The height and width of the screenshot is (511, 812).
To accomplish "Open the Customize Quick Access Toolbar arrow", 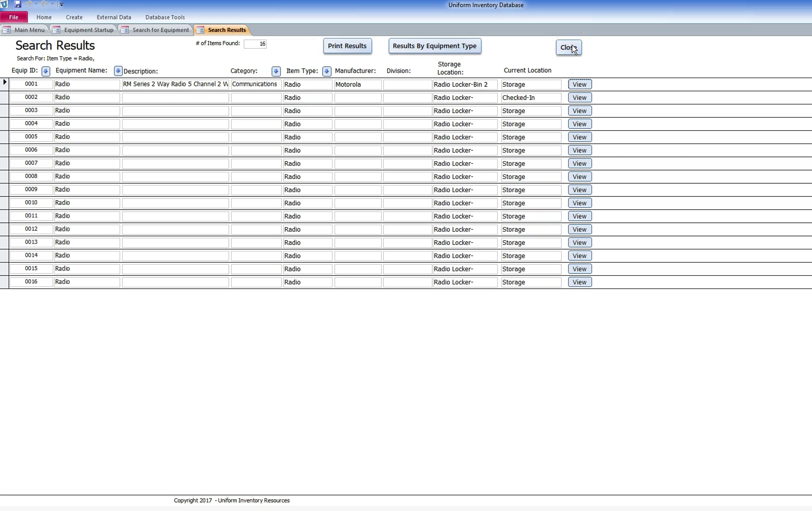I will 61,4.
